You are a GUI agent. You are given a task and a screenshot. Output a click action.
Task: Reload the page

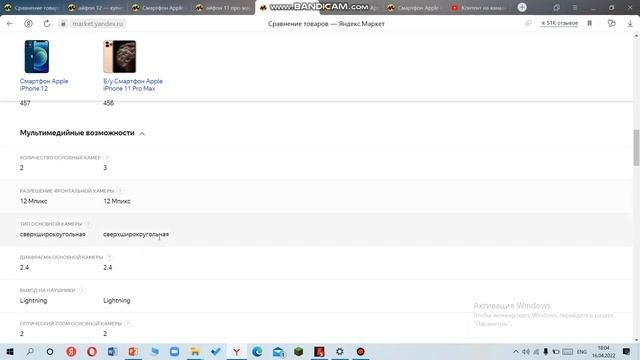coord(47,24)
